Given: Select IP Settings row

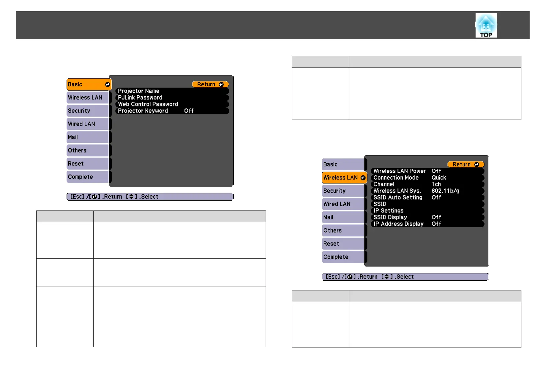Looking at the screenshot, I should (427, 210).
